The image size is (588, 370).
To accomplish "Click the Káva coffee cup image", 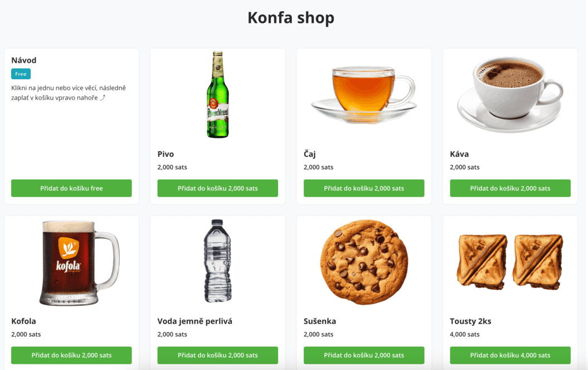I will pyautogui.click(x=509, y=93).
